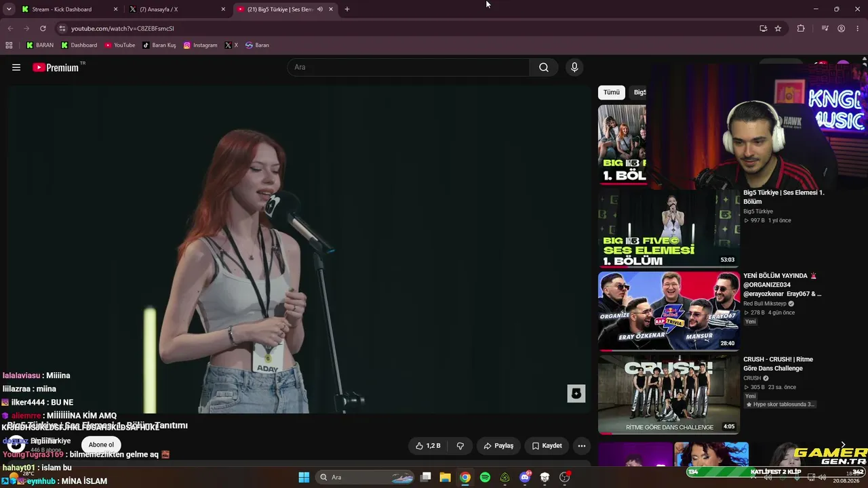Viewport: 868px width, 488px height.
Task: Start voice search with the microphone icon
Action: pyautogui.click(x=574, y=67)
